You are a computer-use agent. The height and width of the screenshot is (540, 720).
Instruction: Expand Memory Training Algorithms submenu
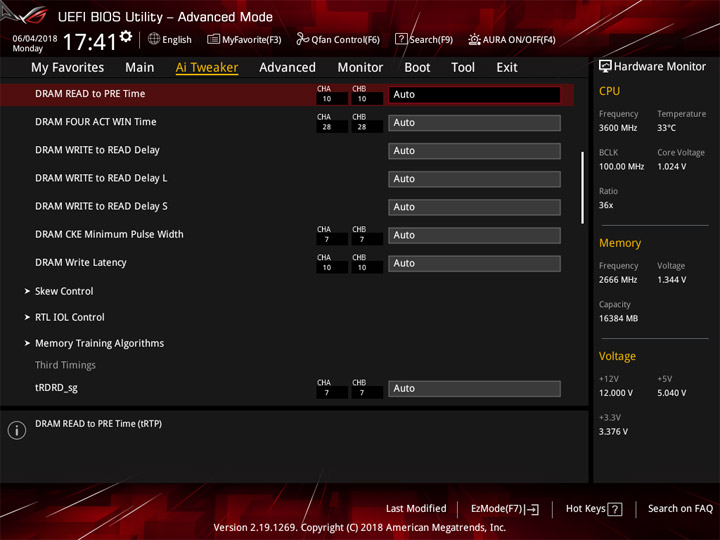coord(99,343)
